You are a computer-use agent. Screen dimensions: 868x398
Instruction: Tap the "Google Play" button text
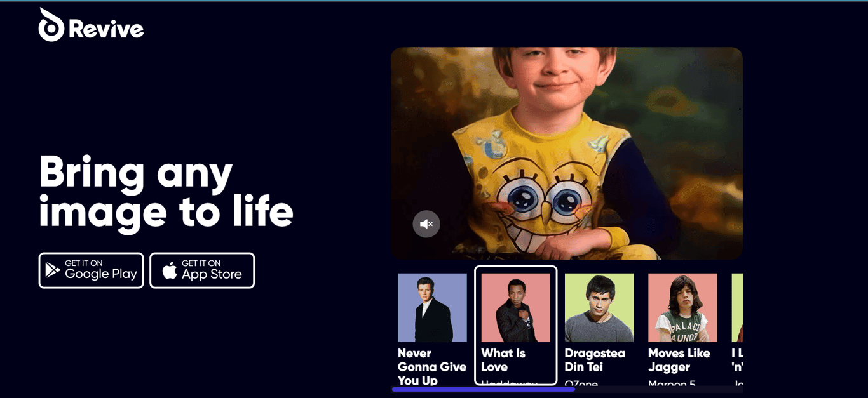click(101, 274)
